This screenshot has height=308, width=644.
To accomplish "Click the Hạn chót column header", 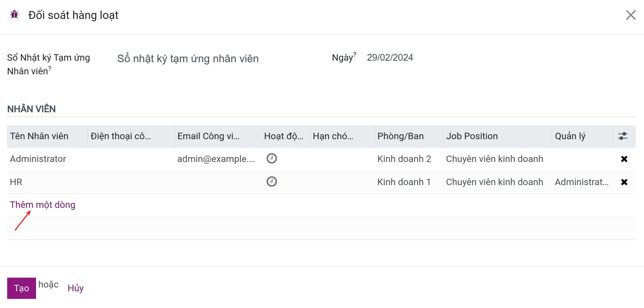I will (x=342, y=136).
